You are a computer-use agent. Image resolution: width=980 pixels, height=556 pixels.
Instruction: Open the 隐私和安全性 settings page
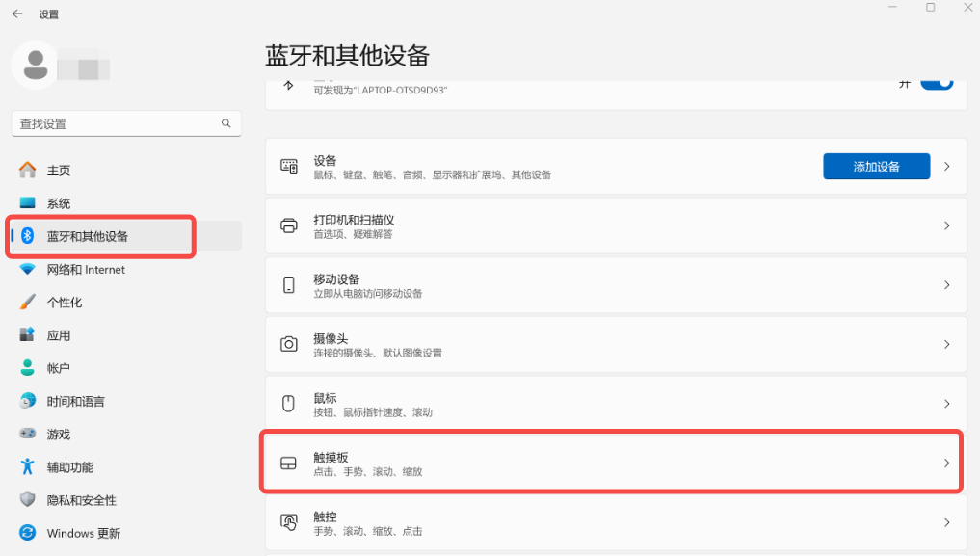(81, 500)
